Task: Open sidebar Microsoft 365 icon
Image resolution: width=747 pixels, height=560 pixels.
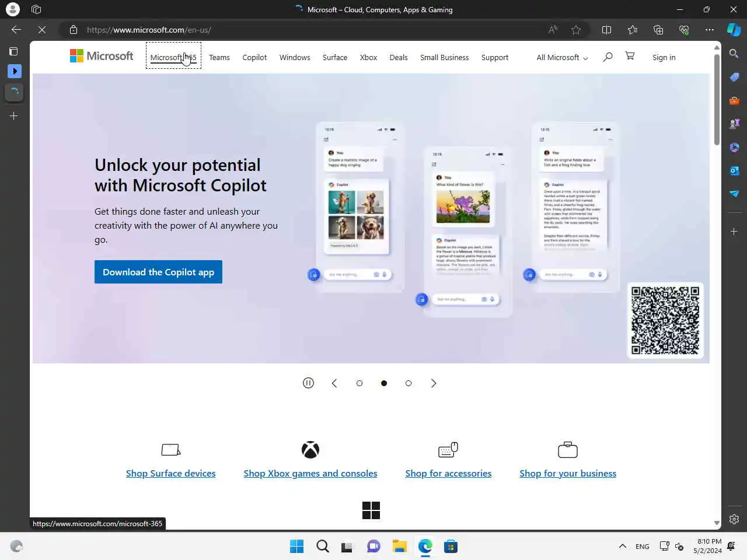Action: tap(734, 147)
